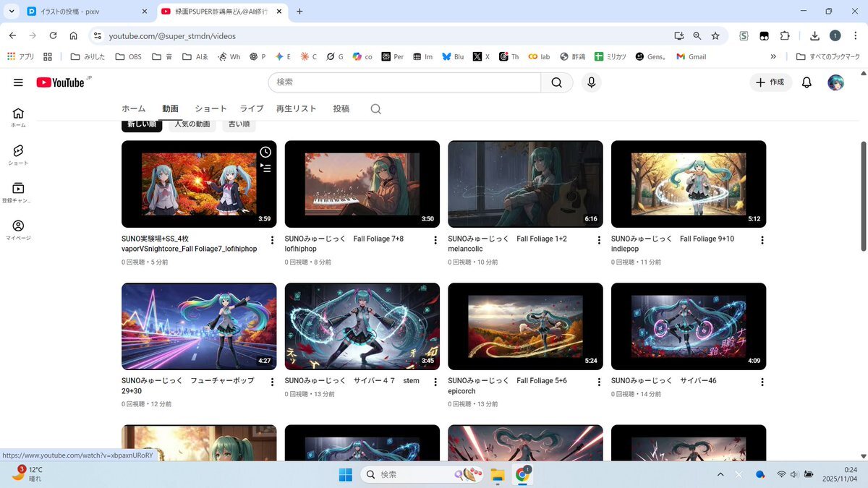Open the YouTube hamburger guide menu
The height and width of the screenshot is (488, 868).
[18, 82]
